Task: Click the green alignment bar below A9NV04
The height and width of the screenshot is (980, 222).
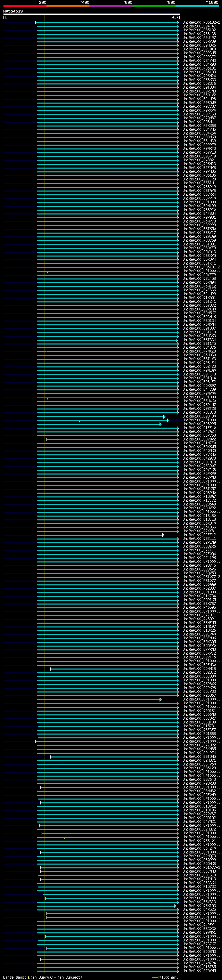Action: point(108,398)
